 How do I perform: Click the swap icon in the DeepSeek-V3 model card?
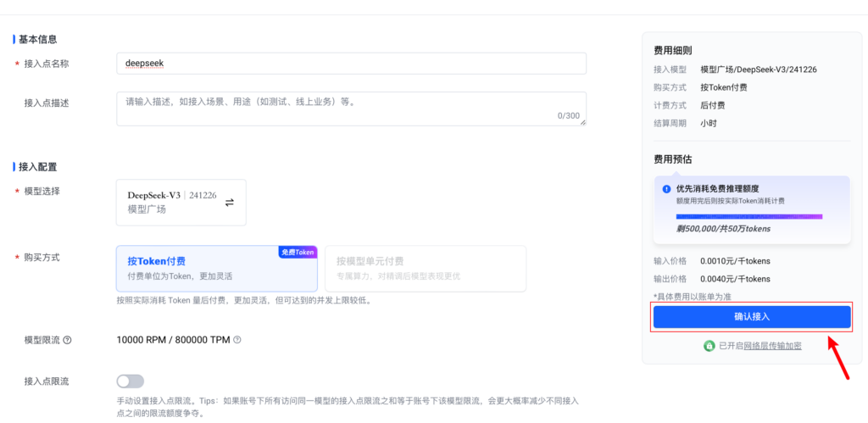(x=230, y=202)
